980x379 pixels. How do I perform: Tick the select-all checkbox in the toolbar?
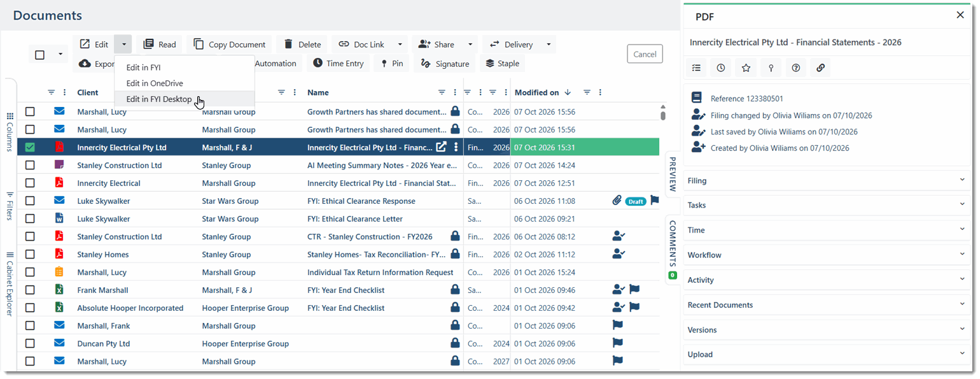[39, 55]
